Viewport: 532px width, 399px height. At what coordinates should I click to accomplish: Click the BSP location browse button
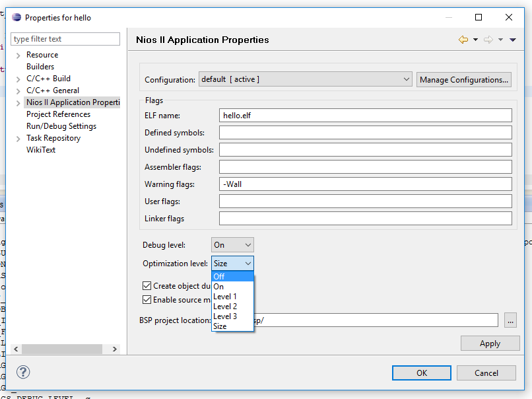click(510, 320)
